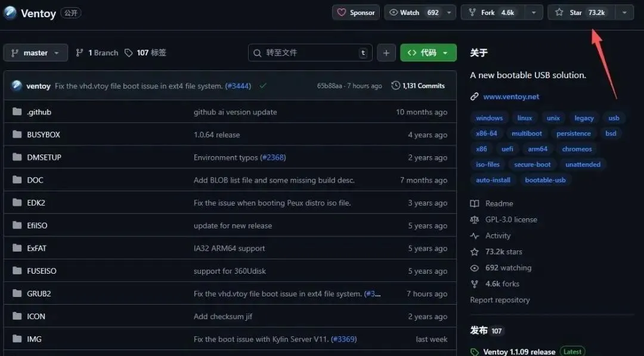Open the green Code dropdown button

click(428, 52)
